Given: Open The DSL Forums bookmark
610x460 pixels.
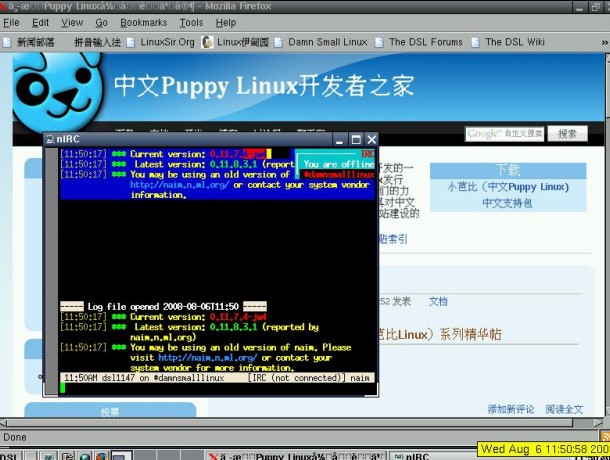Looking at the screenshot, I should click(x=419, y=42).
